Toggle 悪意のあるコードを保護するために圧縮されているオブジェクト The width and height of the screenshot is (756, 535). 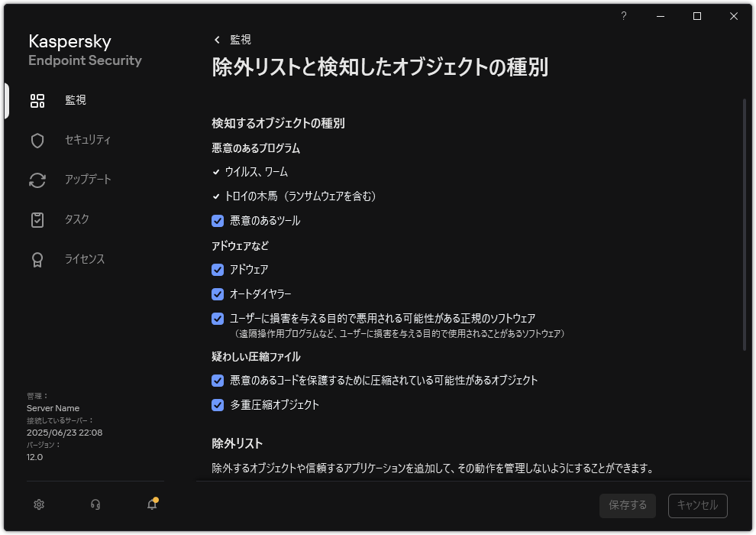point(218,380)
